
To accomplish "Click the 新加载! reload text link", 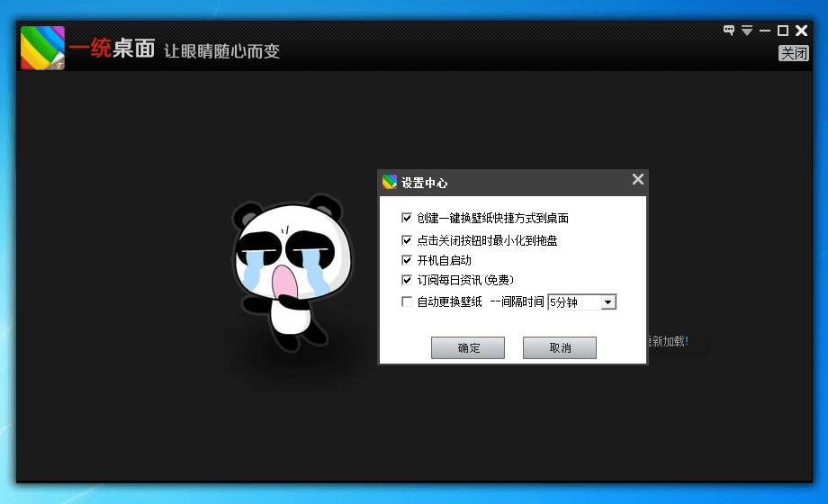I will (x=668, y=341).
